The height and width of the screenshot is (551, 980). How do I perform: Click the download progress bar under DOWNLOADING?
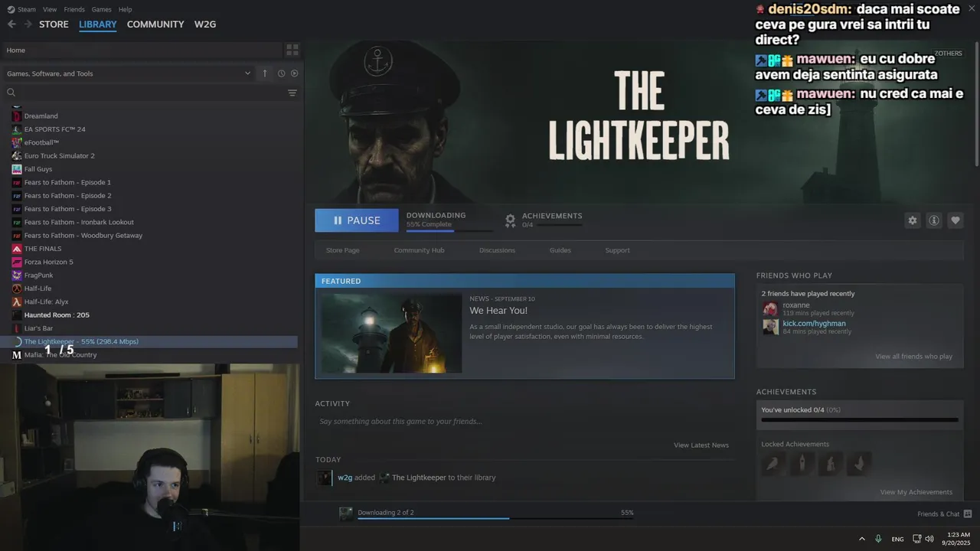click(449, 230)
